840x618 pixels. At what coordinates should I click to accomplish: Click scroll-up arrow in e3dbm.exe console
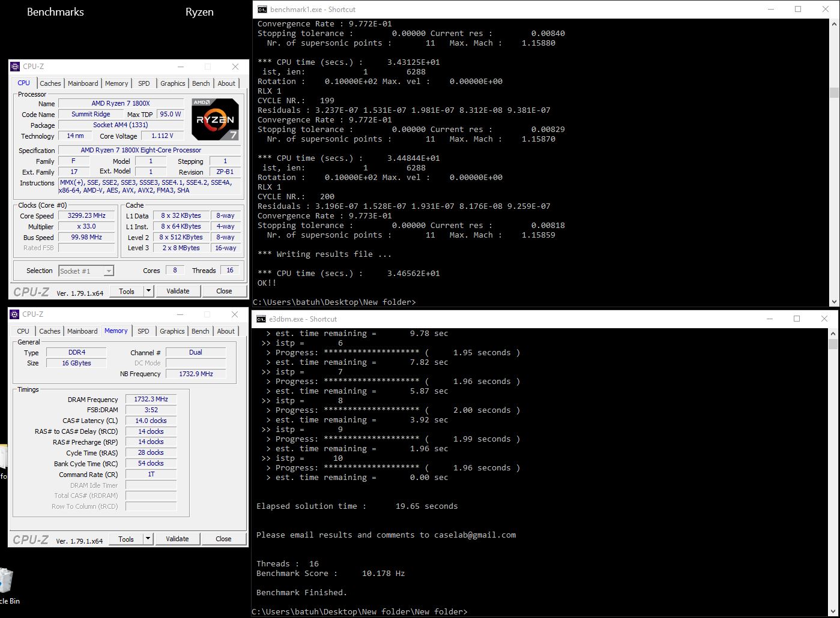click(833, 333)
